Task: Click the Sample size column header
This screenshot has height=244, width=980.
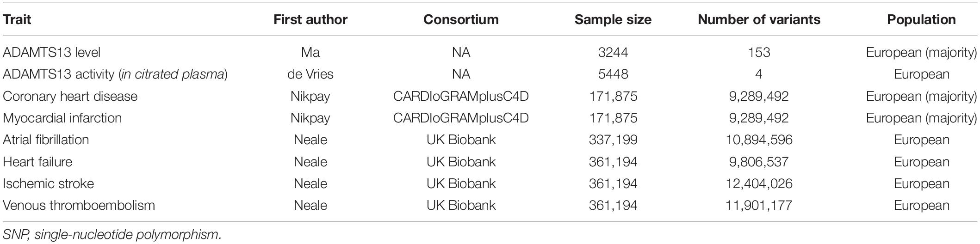Action: 613,20
